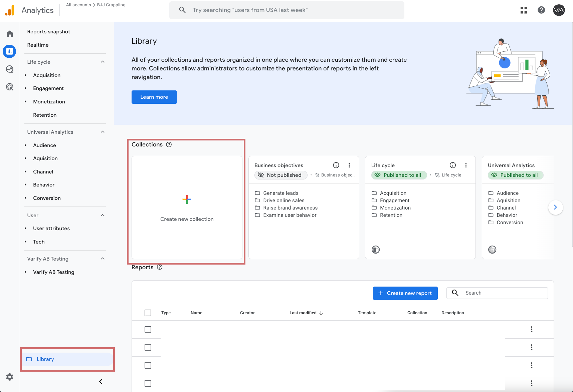
Task: Open the Advertising icon in left rail
Action: [10, 87]
